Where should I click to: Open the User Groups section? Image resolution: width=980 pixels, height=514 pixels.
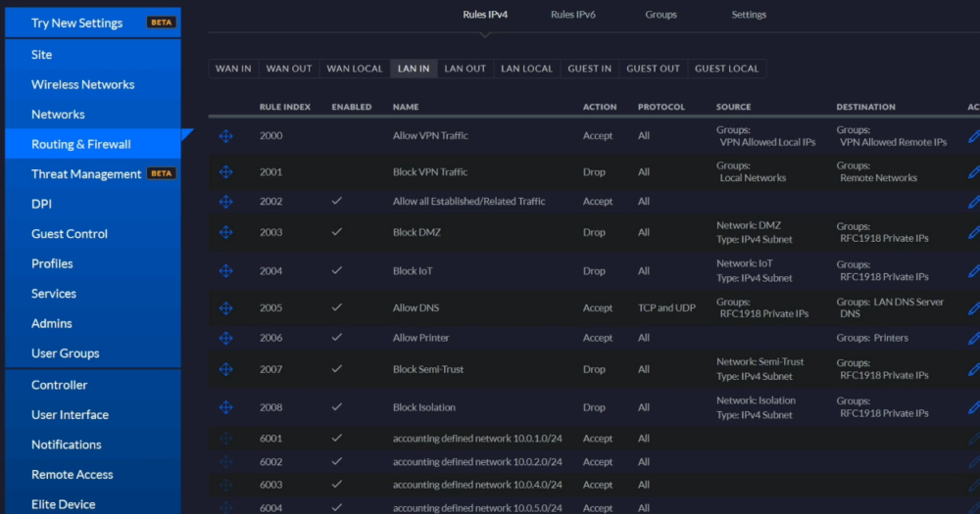pyautogui.click(x=93, y=353)
